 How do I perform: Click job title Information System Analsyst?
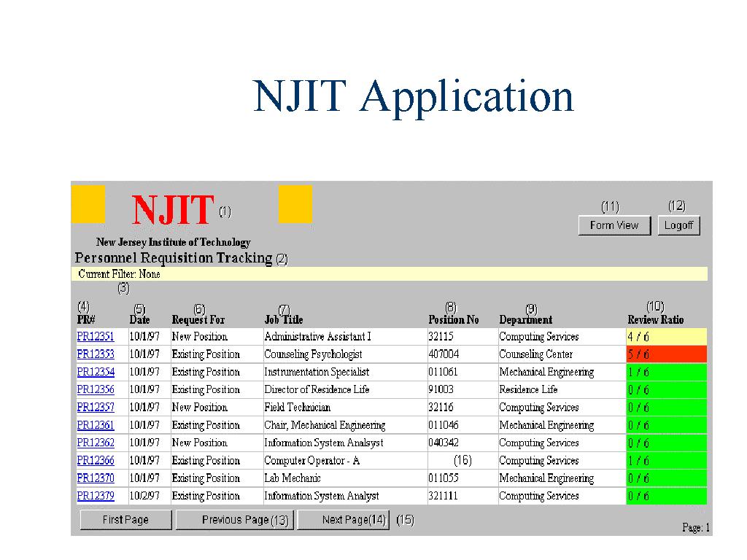(x=323, y=443)
